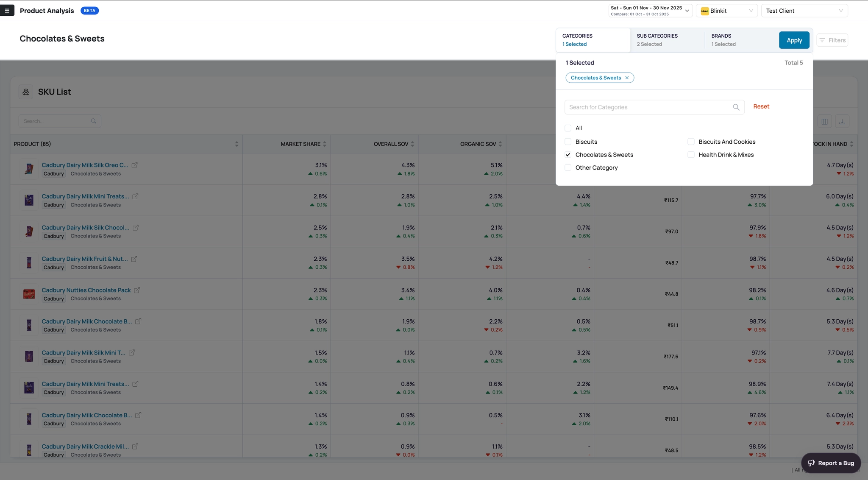Viewport: 868px width, 480px height.
Task: Sort by the Product column
Action: coord(236,144)
